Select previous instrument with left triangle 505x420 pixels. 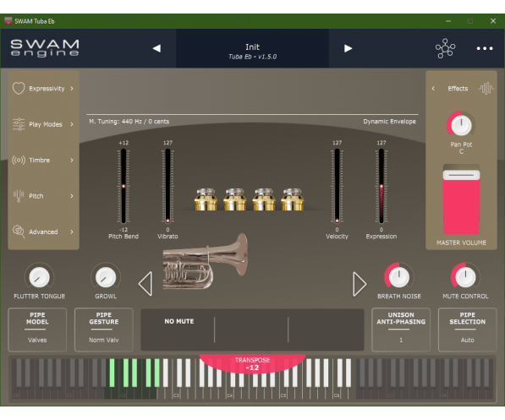click(145, 284)
